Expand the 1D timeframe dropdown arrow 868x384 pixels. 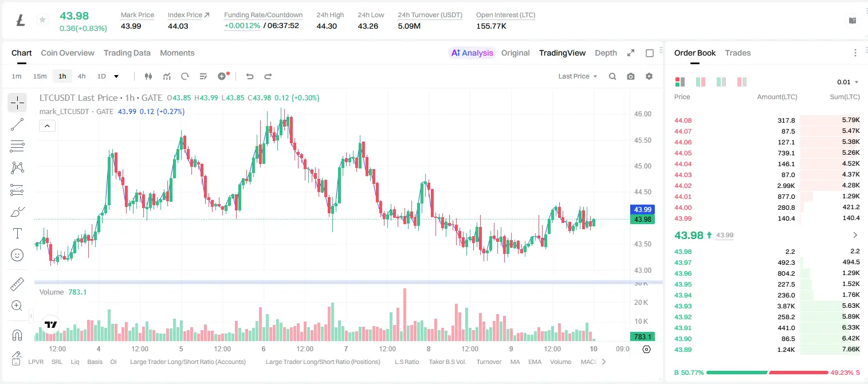(x=116, y=76)
